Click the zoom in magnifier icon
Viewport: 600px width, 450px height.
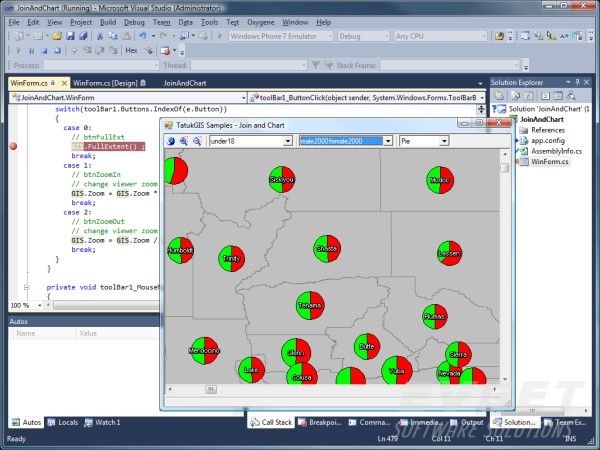tap(184, 141)
